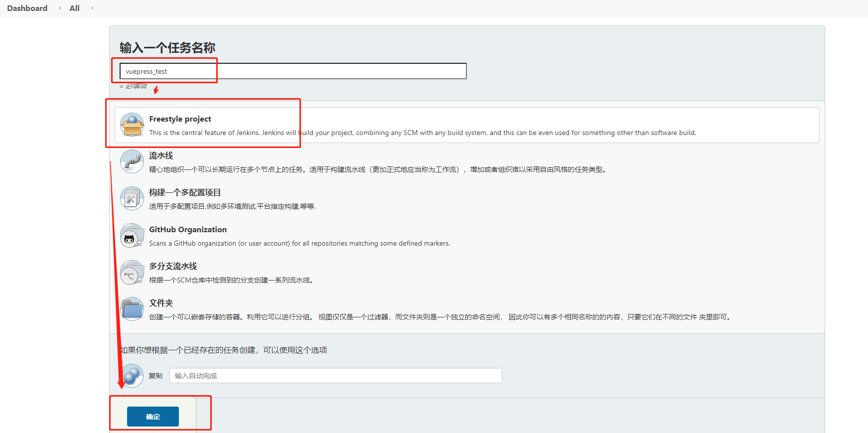Click the 流水线 pipeline icon
The width and height of the screenshot is (868, 433).
click(132, 162)
